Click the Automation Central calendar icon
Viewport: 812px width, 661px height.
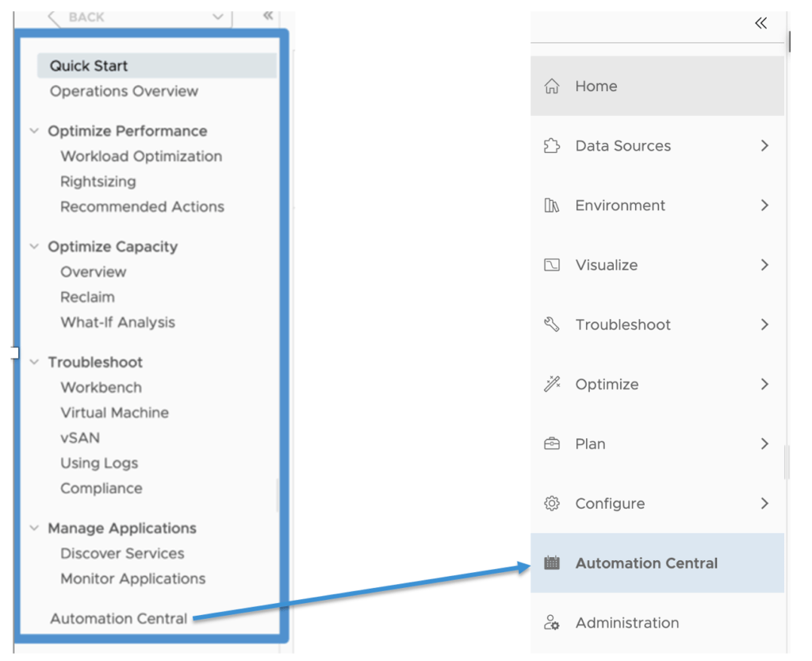(552, 563)
